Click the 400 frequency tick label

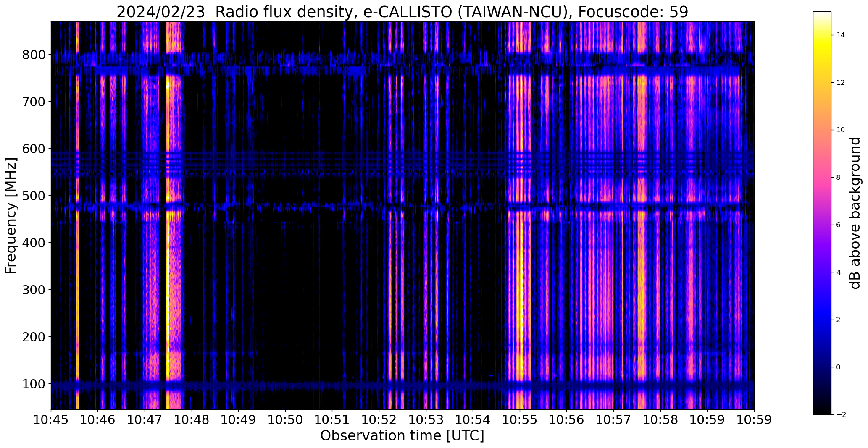[x=33, y=243]
